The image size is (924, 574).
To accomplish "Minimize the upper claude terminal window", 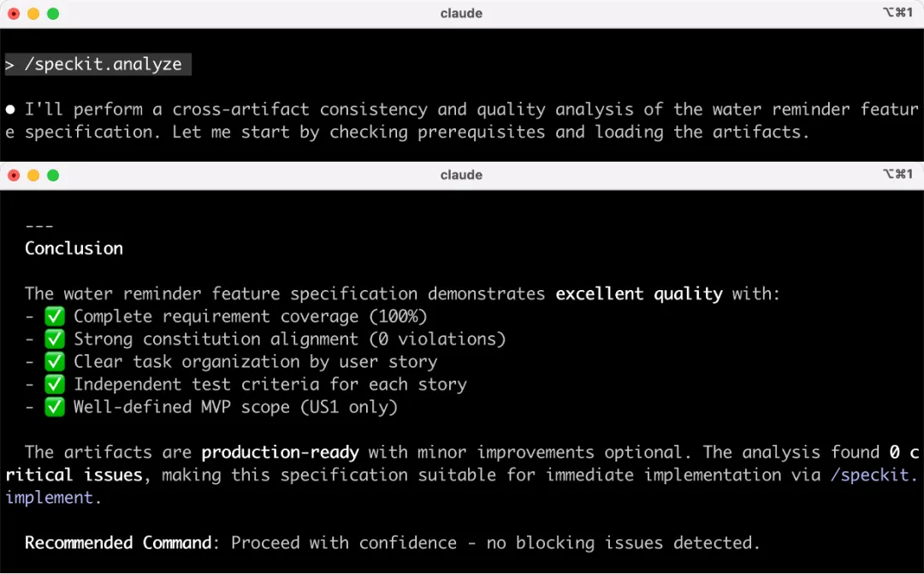I will pos(33,14).
